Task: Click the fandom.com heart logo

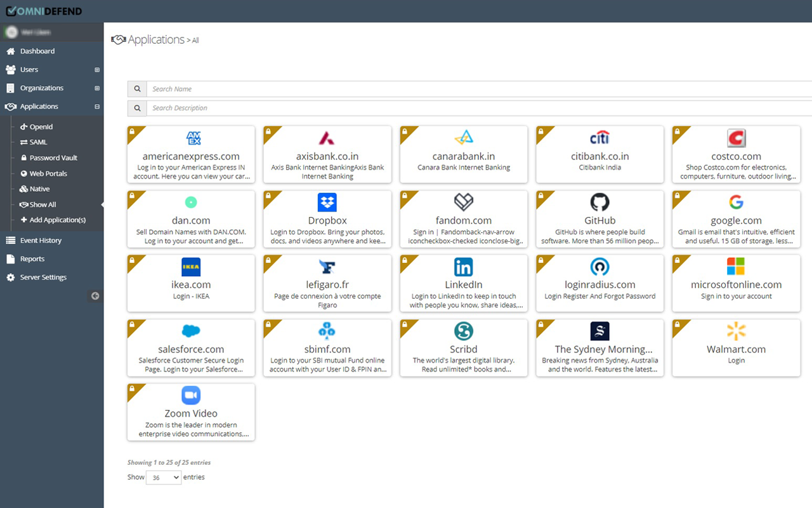Action: pyautogui.click(x=464, y=203)
